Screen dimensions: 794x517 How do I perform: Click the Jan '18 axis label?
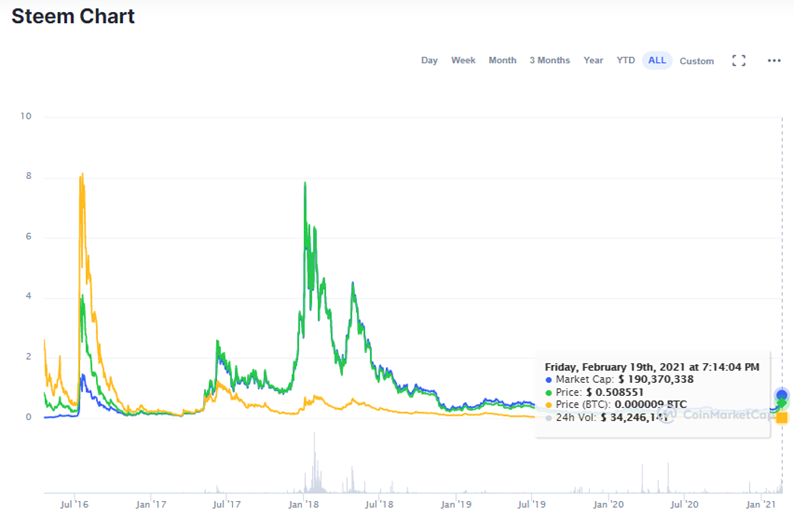[x=303, y=504]
